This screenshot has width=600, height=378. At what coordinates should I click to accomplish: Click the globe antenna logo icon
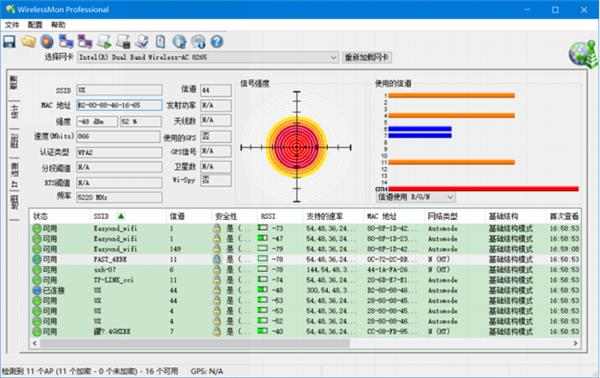(x=583, y=53)
